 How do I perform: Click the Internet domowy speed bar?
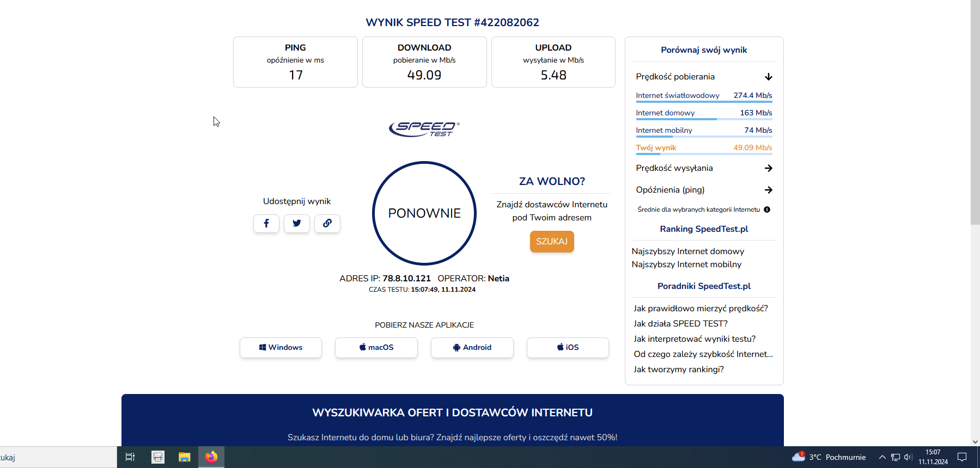click(x=704, y=119)
